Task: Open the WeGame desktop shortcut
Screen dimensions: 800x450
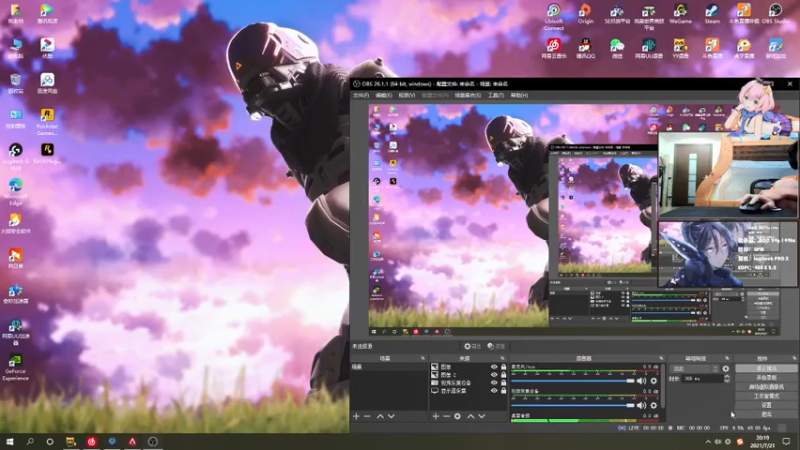Action: (681, 14)
